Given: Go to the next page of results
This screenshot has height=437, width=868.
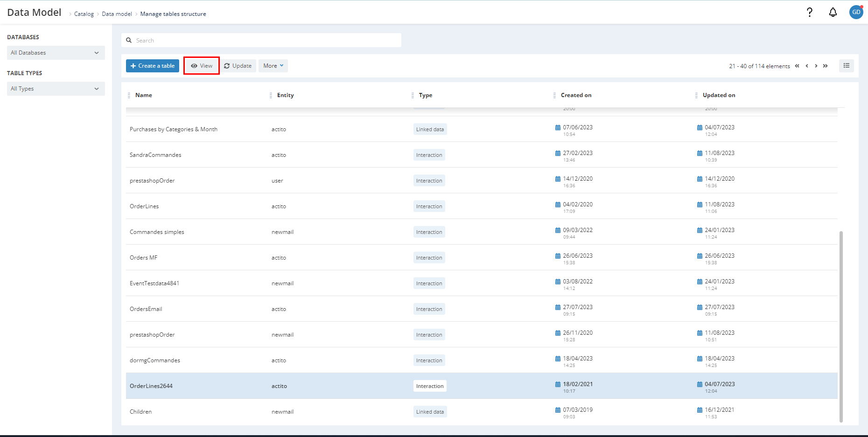Looking at the screenshot, I should (816, 66).
